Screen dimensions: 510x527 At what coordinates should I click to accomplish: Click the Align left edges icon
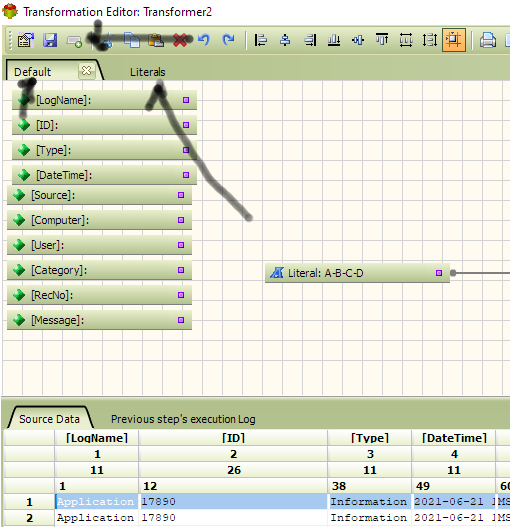[x=261, y=40]
